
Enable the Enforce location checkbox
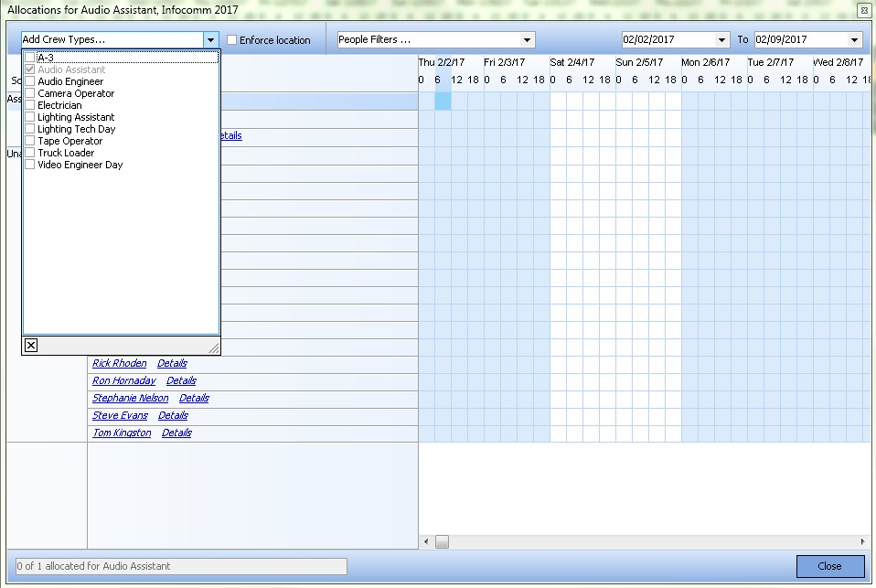tap(232, 40)
